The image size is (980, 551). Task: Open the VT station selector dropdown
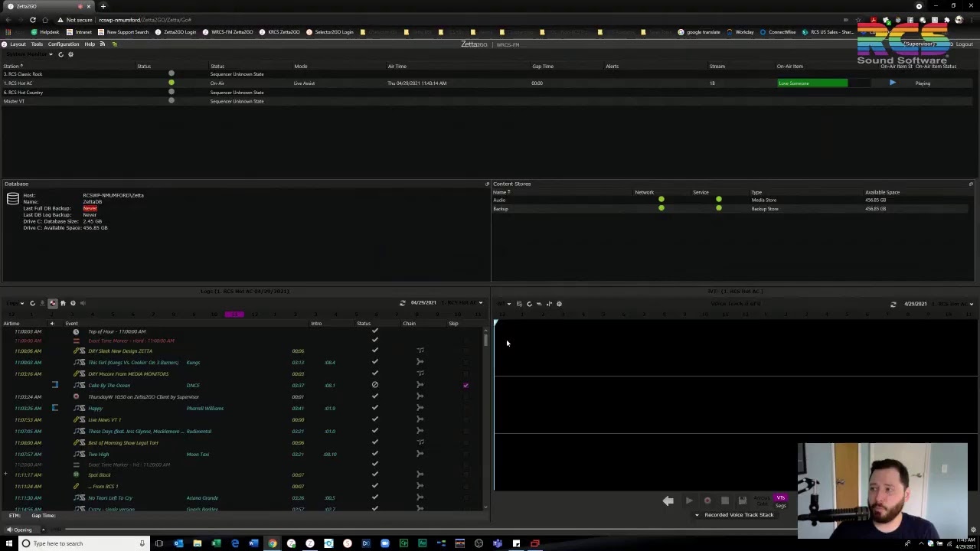pyautogui.click(x=972, y=304)
